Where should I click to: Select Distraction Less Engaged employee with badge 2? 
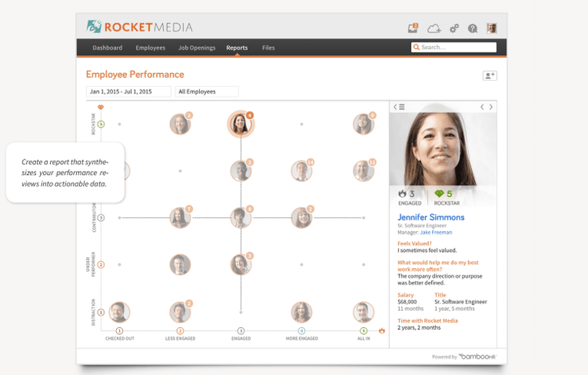[x=180, y=312]
